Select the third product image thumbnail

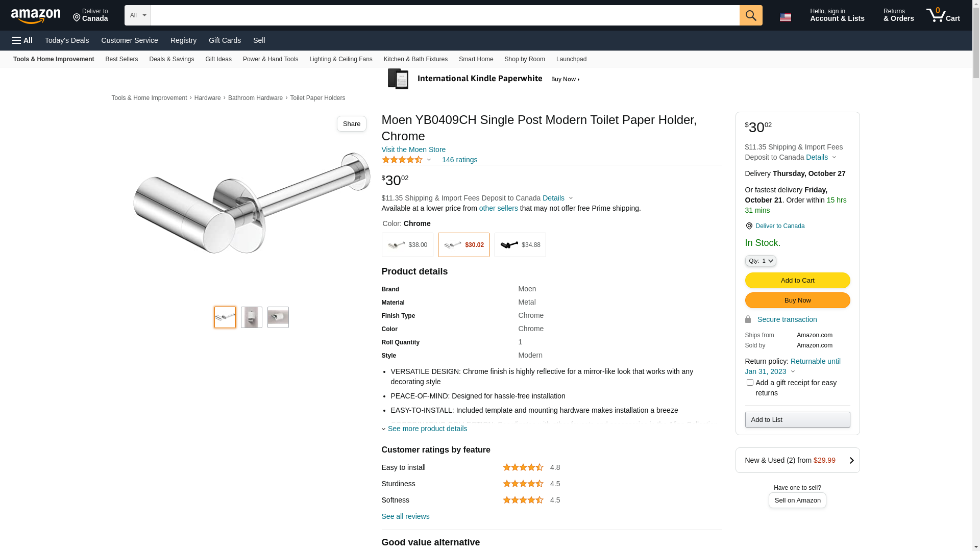[x=278, y=317]
